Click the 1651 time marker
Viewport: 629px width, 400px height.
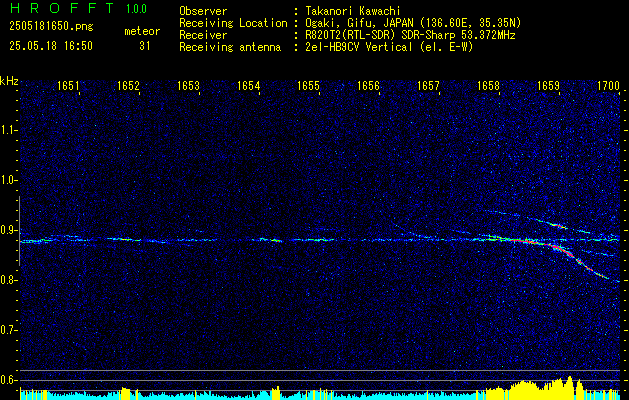click(68, 85)
